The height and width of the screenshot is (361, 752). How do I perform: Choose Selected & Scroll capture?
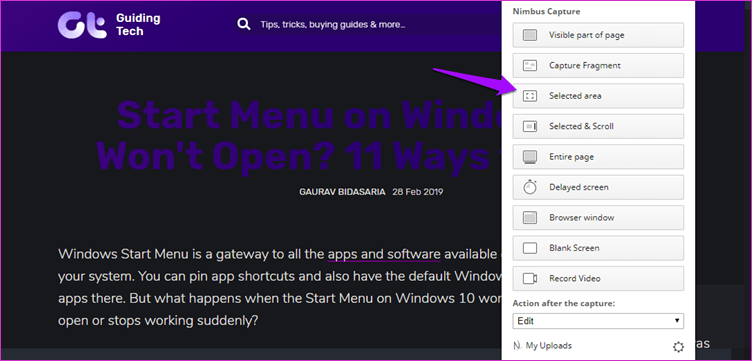[x=598, y=127]
